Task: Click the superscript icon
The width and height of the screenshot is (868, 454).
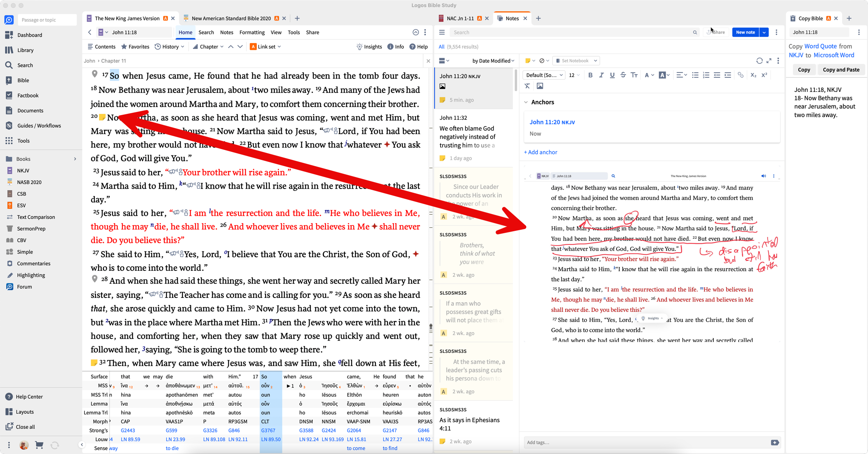Action: point(764,75)
